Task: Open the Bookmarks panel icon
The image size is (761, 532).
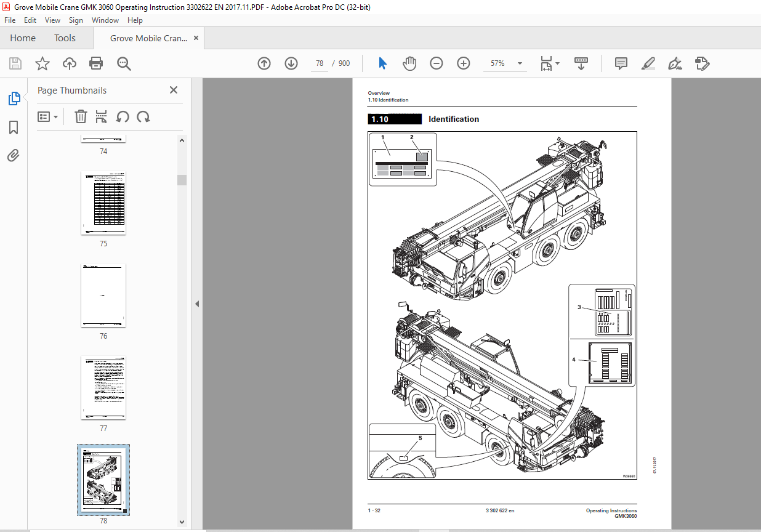Action: click(14, 127)
